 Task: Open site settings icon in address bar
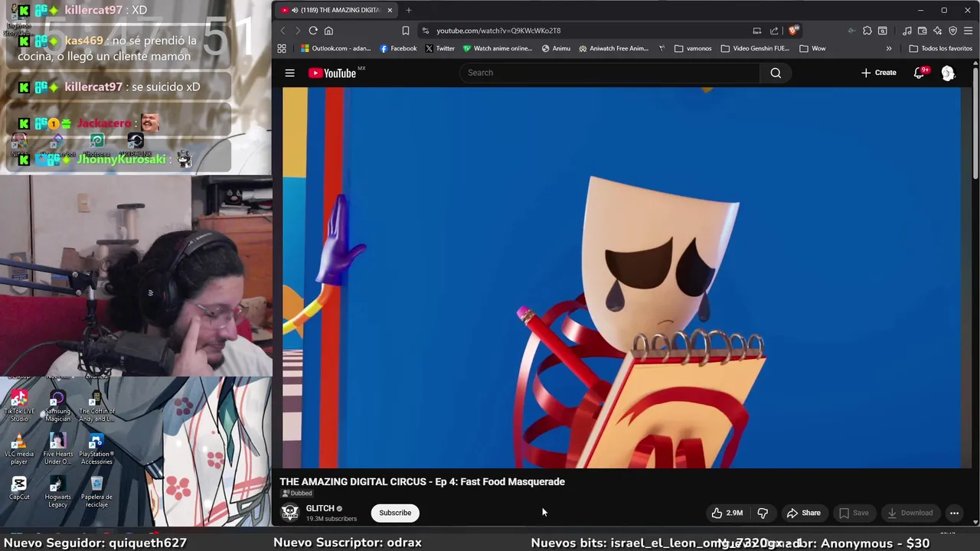(426, 31)
